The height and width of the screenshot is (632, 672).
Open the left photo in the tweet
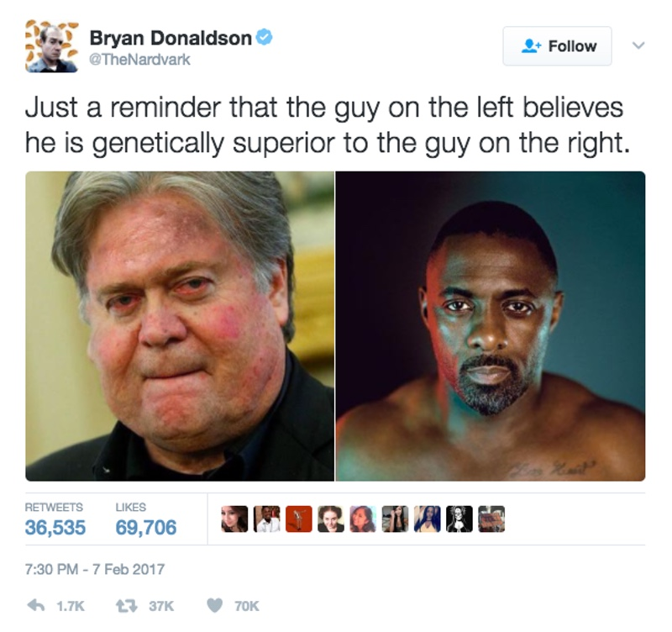[x=180, y=326]
